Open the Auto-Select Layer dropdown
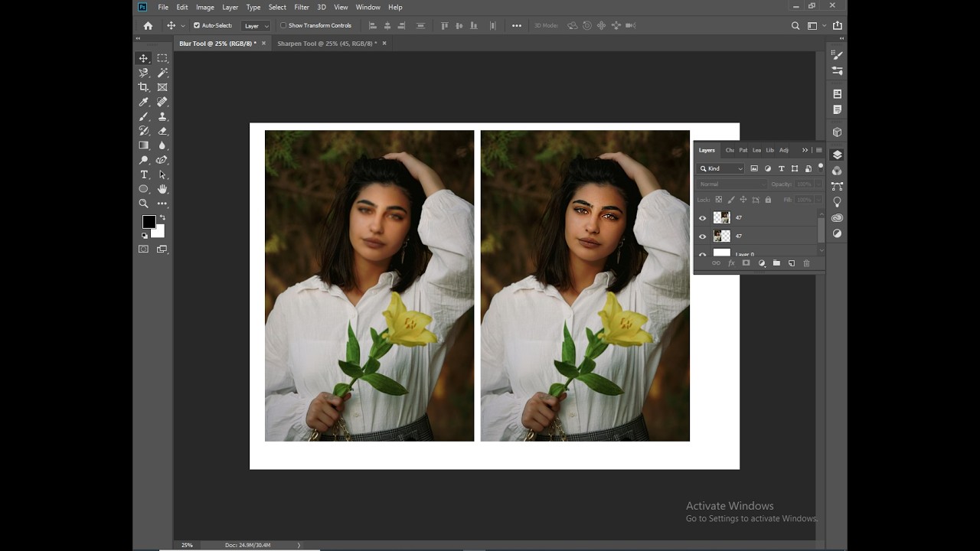This screenshot has height=551, width=980. [256, 26]
